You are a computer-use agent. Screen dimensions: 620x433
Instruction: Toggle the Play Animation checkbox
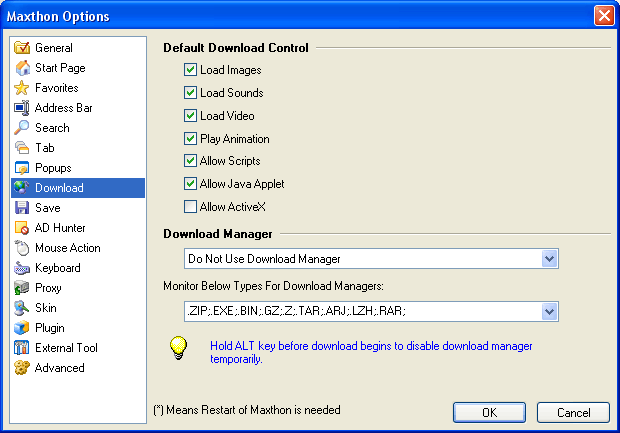[190, 139]
